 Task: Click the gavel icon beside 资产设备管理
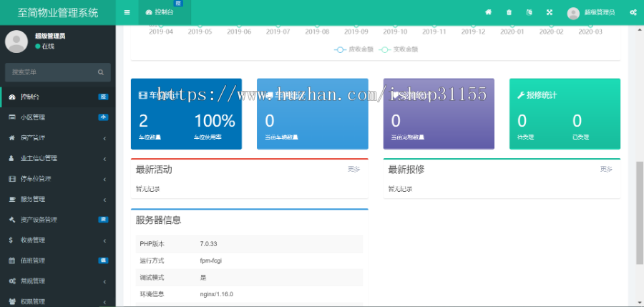point(12,220)
